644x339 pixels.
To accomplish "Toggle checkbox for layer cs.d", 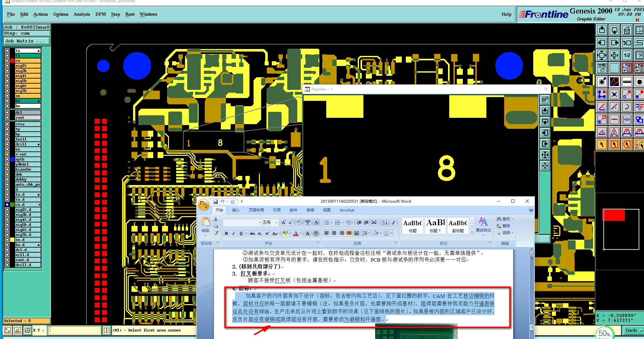I will pos(7,205).
